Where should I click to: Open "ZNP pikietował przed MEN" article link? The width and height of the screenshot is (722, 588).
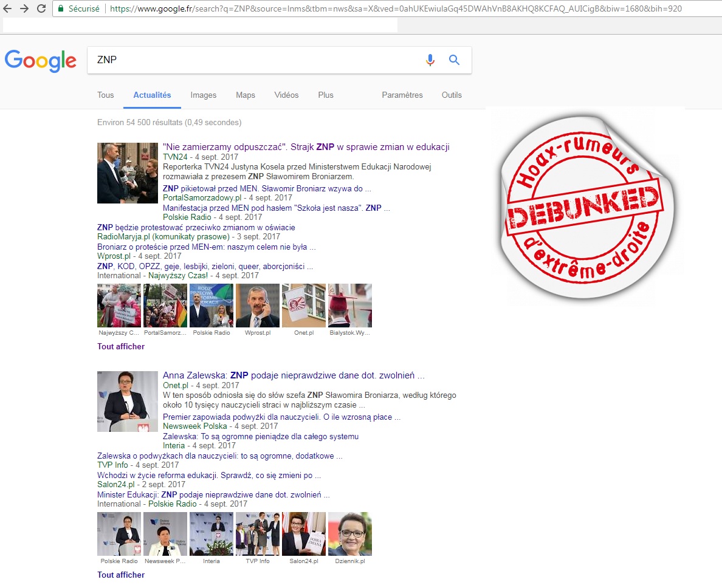click(x=267, y=188)
